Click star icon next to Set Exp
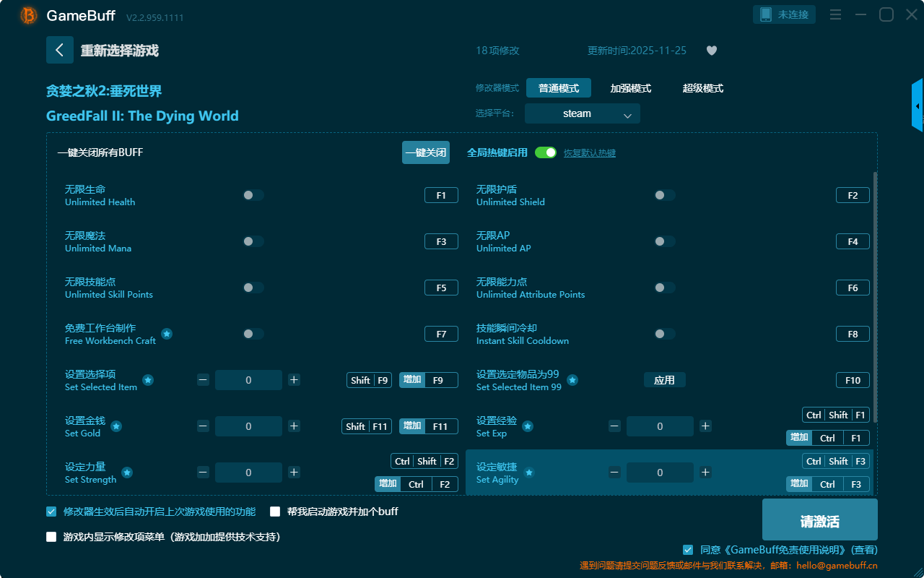Image resolution: width=924 pixels, height=578 pixels. pyautogui.click(x=528, y=426)
